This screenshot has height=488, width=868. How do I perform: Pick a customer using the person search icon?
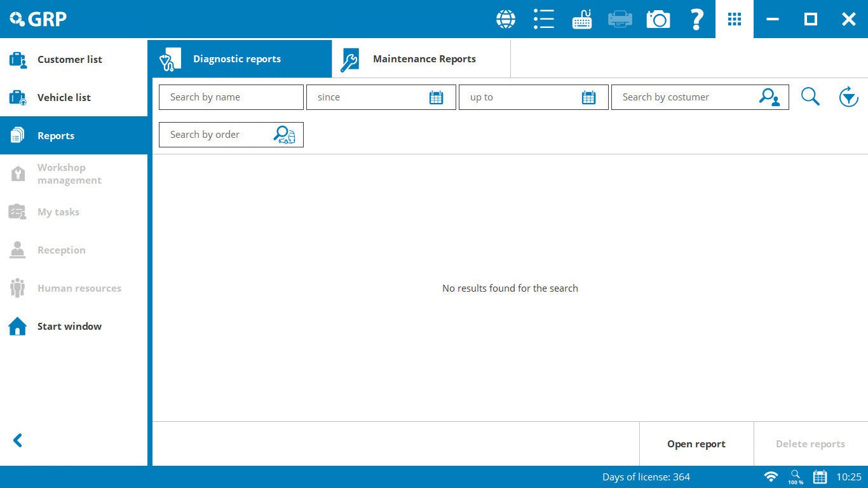click(x=769, y=97)
